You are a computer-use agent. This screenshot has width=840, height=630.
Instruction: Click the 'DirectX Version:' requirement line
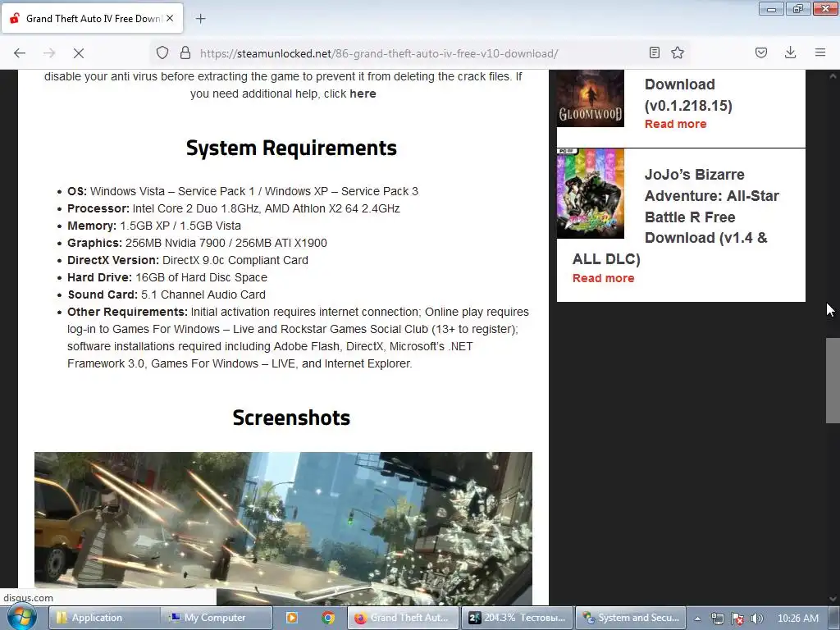pyautogui.click(x=188, y=260)
